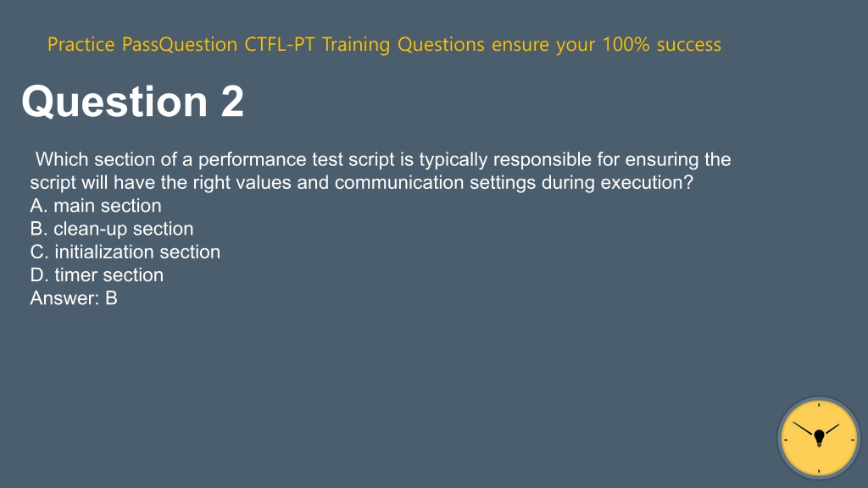Image resolution: width=868 pixels, height=488 pixels.
Task: Click the word success in the banner
Action: pyautogui.click(x=688, y=45)
